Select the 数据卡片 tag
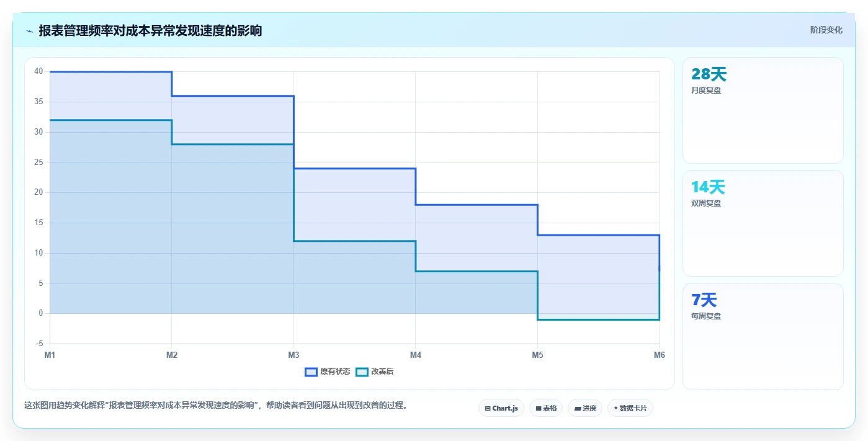 coord(630,408)
